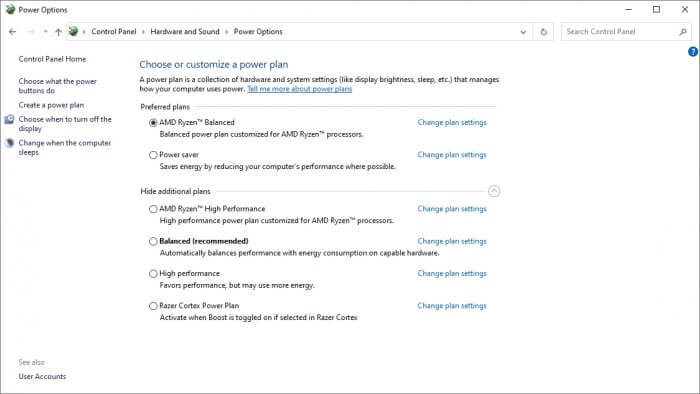Minimize the Power Options window
The image size is (700, 394).
pos(629,9)
